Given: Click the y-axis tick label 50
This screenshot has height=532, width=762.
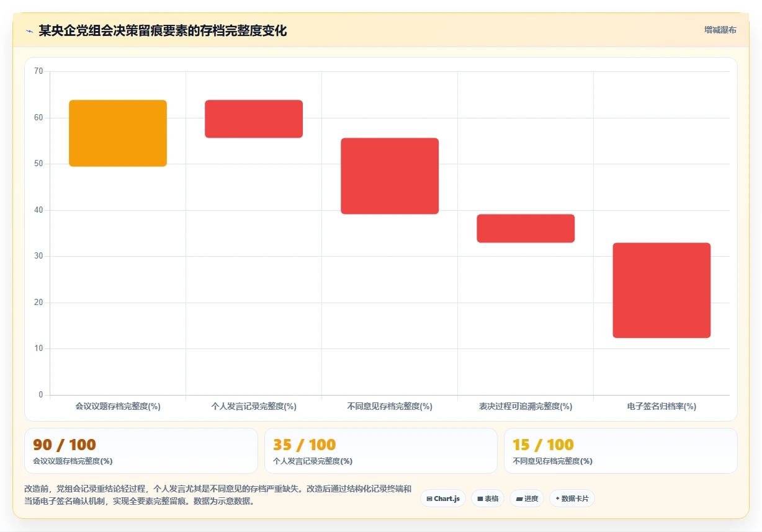Looking at the screenshot, I should (38, 164).
